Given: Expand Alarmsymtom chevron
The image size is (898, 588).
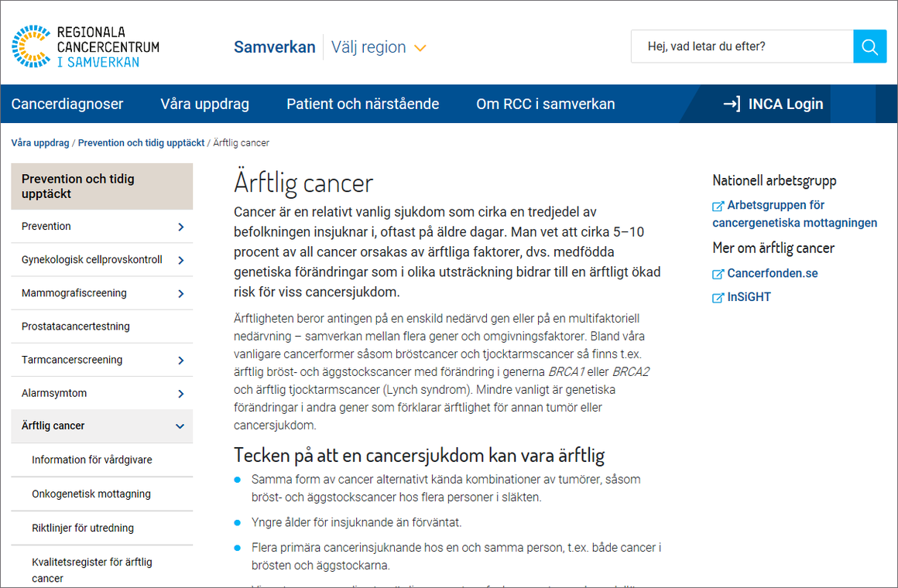Looking at the screenshot, I should point(181,393).
